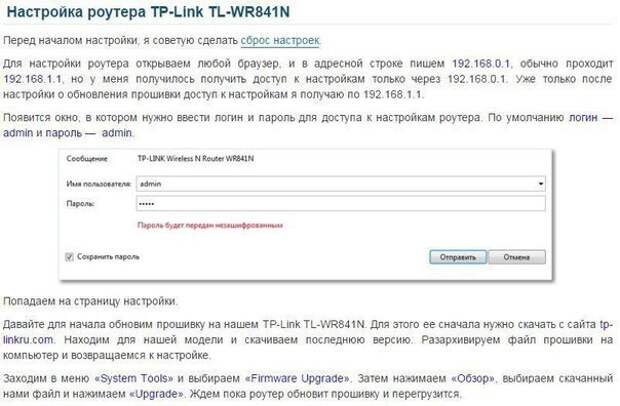
Task: Open the "сброс настроек" link
Action: click(280, 40)
